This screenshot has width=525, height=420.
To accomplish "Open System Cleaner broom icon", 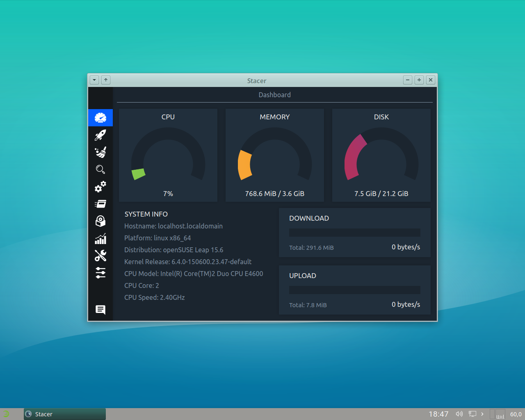I will (100, 152).
